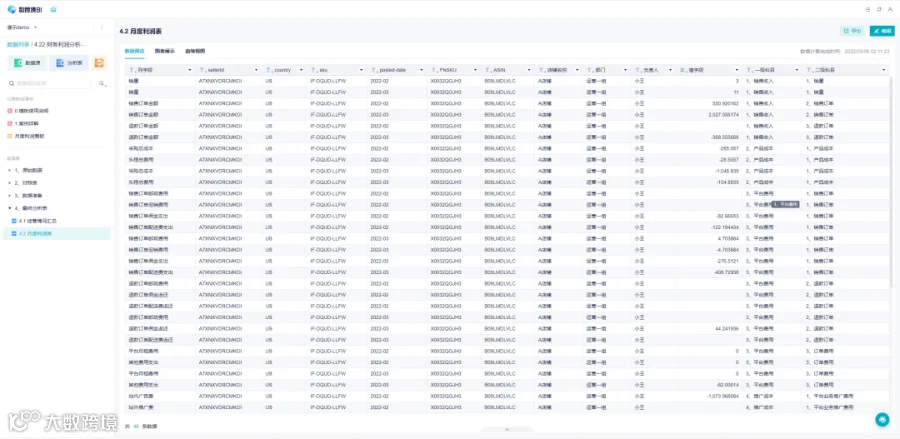Click the numeric value column type icon
This screenshot has height=439, width=900.
pos(683,70)
